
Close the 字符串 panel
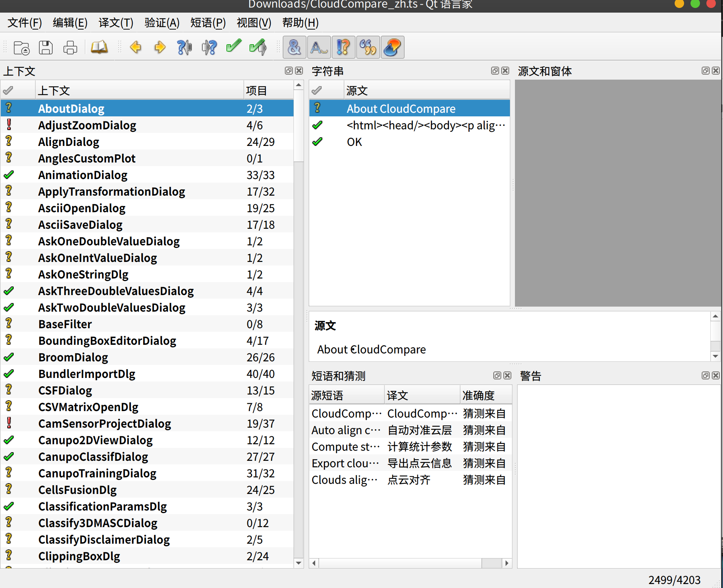tap(505, 71)
